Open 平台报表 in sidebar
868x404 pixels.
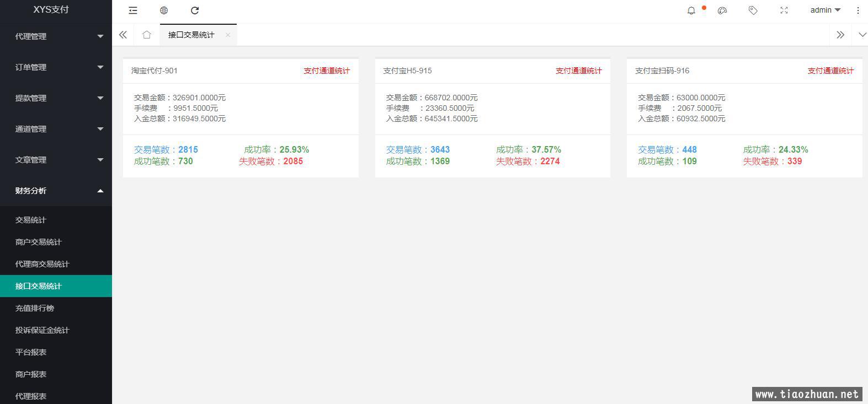click(56, 352)
